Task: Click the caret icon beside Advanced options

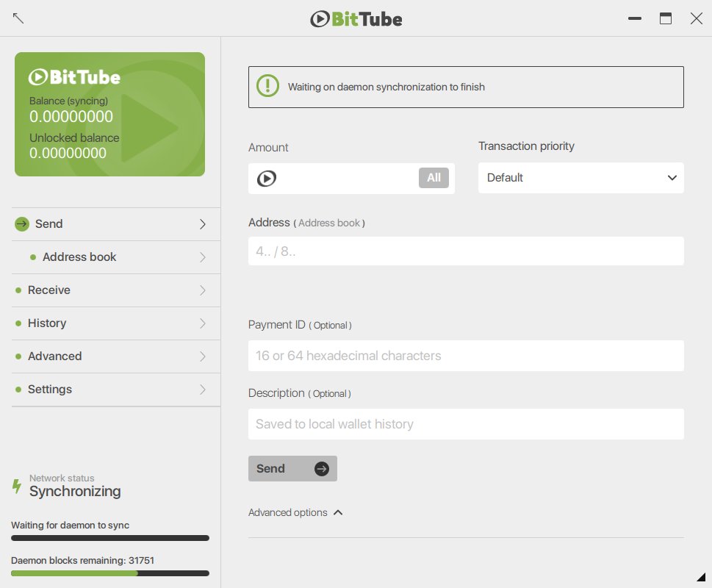Action: click(338, 512)
